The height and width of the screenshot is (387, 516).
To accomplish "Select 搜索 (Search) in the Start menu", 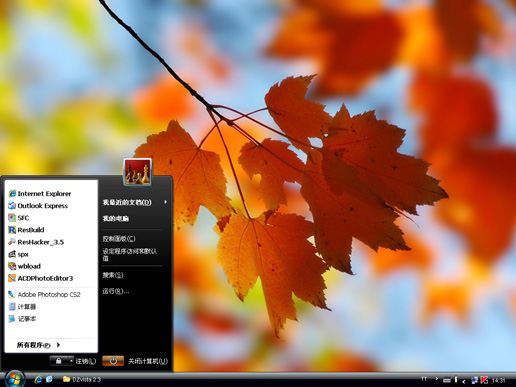I will (113, 275).
